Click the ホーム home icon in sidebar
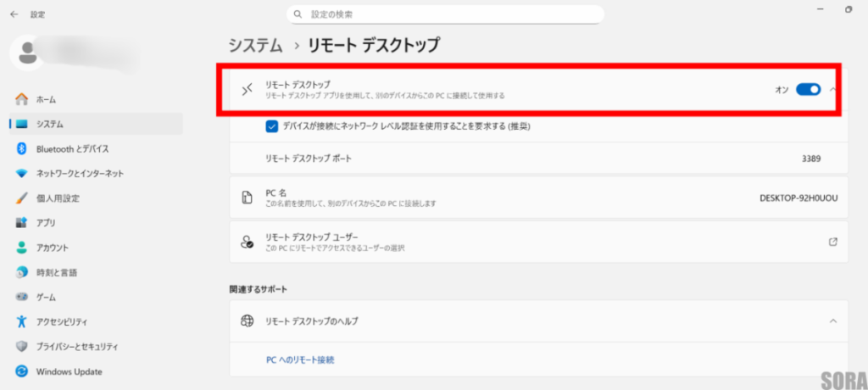The width and height of the screenshot is (868, 390). [22, 99]
